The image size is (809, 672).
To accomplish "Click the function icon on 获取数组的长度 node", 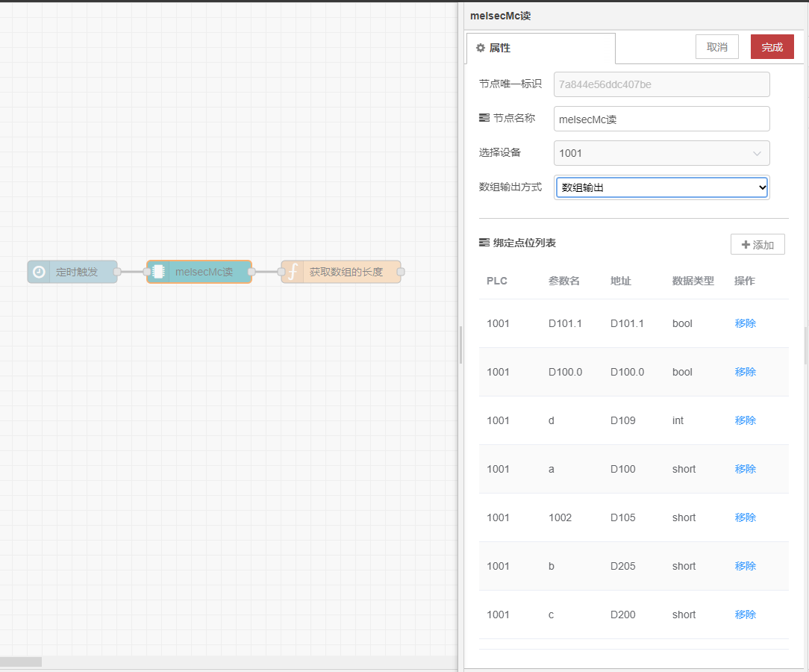I will click(293, 272).
